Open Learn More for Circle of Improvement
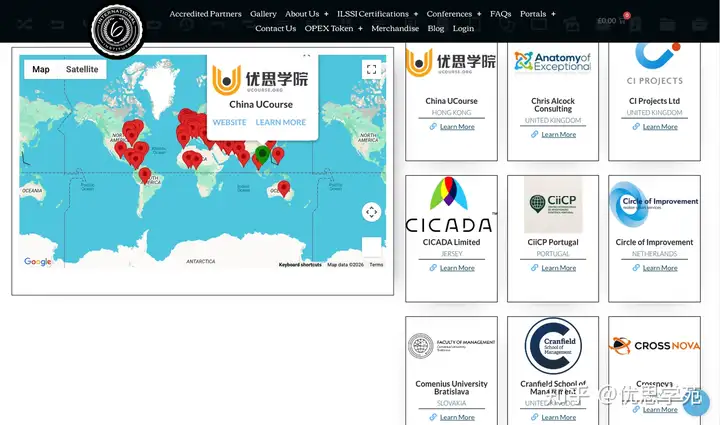Image resolution: width=720 pixels, height=425 pixels. pyautogui.click(x=660, y=268)
